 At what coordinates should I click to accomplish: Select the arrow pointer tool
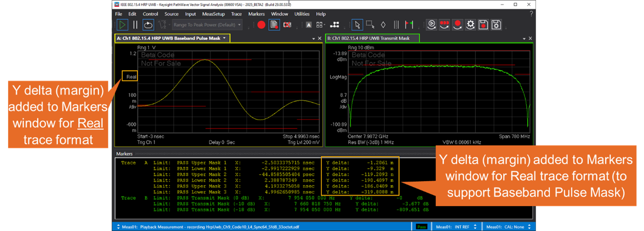(357, 25)
